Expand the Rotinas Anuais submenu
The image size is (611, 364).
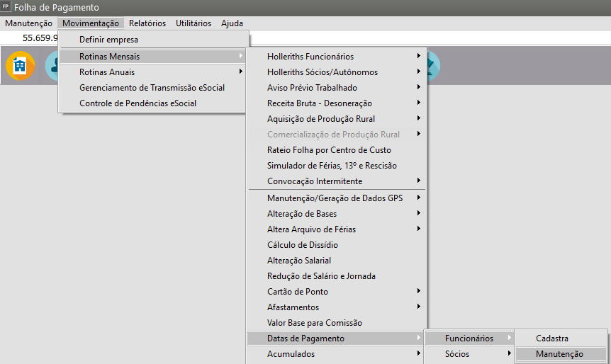pos(106,72)
